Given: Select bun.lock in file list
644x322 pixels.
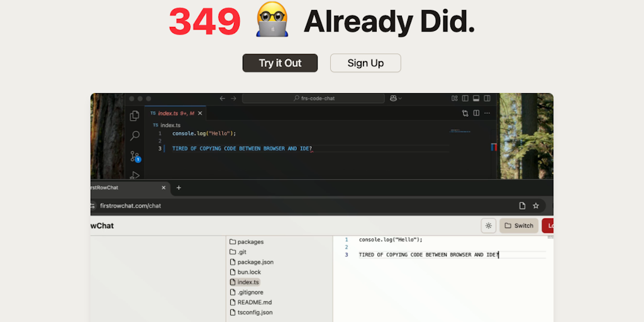Looking at the screenshot, I should click(245, 272).
